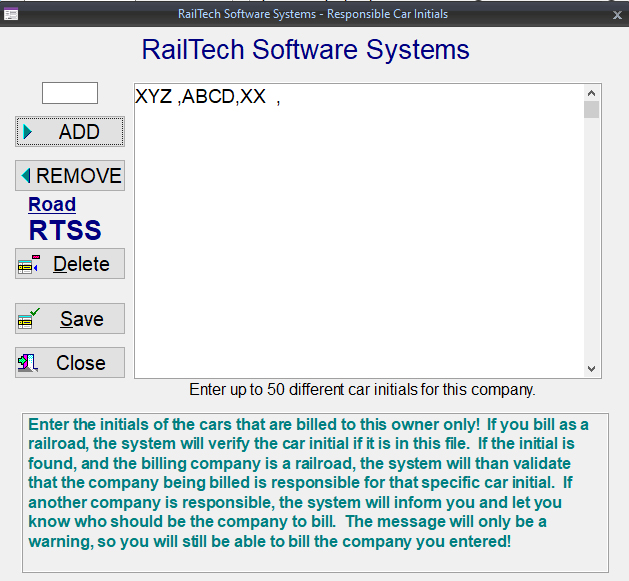This screenshot has height=581, width=629.
Task: Focus the car initial entry box above ADD
Action: click(x=69, y=93)
